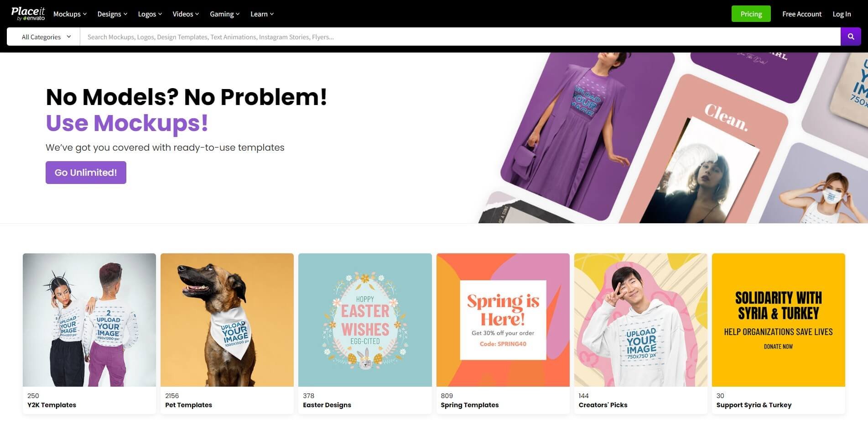Open the Videos menu
868x441 pixels.
tap(185, 14)
